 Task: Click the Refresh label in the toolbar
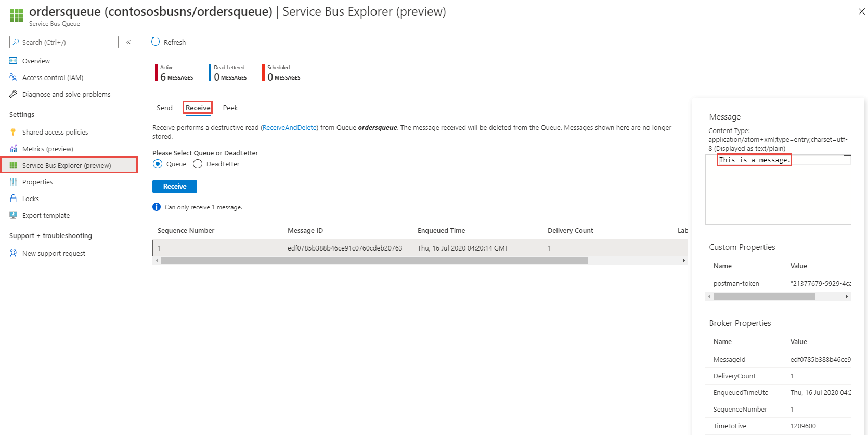click(x=175, y=42)
